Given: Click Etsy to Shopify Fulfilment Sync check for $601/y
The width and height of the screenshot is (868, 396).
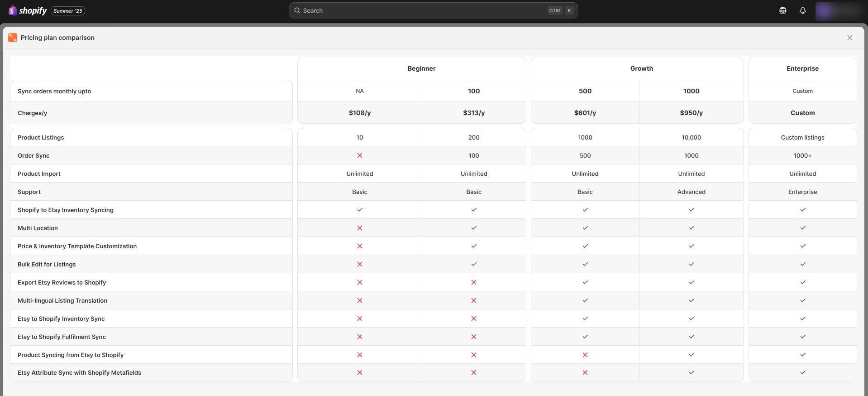Looking at the screenshot, I should pyautogui.click(x=585, y=337).
